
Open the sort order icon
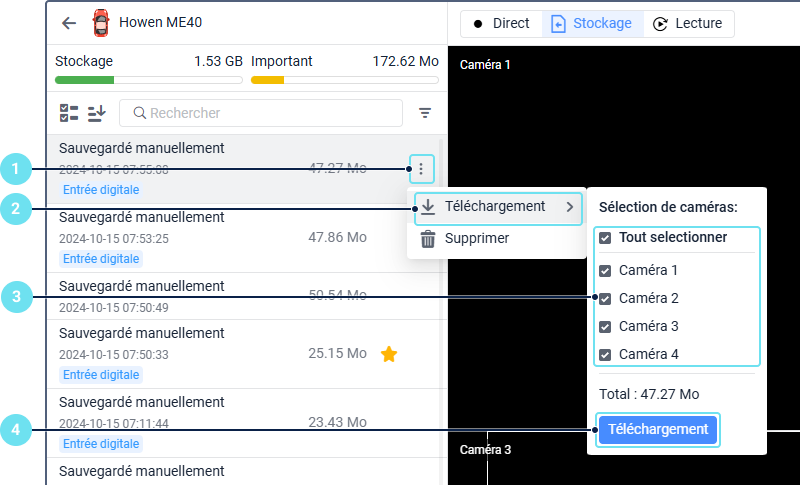coord(96,113)
